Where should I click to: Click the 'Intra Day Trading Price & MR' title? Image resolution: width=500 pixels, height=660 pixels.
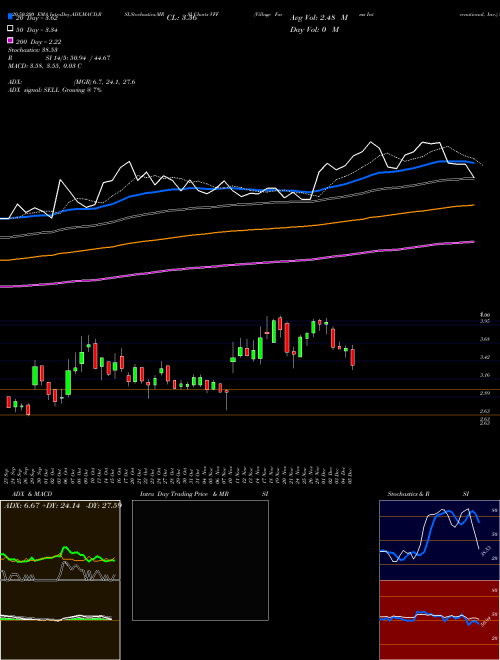(x=184, y=494)
